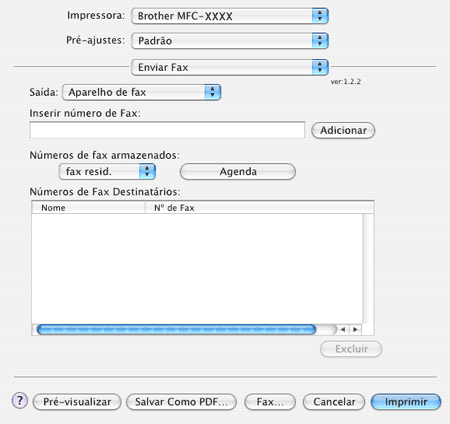Viewport: 450px width, 424px height.
Task: Sort by the Nome column header
Action: [89, 208]
